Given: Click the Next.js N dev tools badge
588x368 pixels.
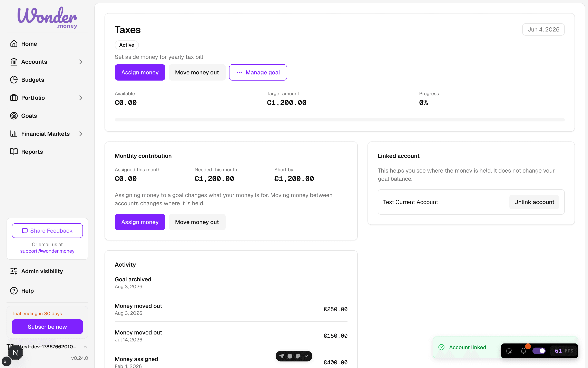Looking at the screenshot, I should [15, 352].
